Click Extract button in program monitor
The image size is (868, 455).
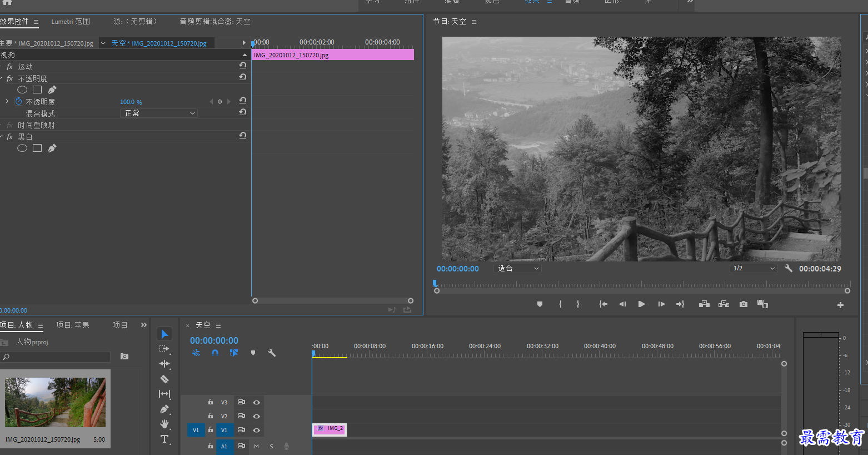[x=724, y=304]
